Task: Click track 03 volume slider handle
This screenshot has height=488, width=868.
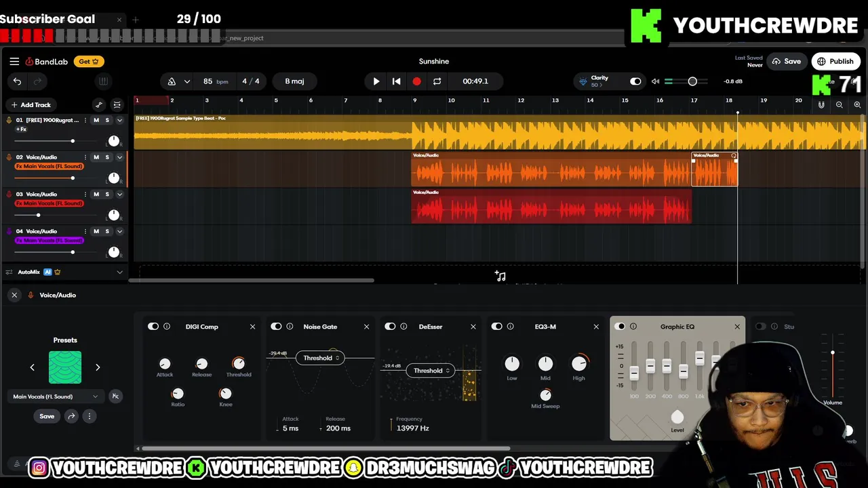Action: coord(38,215)
